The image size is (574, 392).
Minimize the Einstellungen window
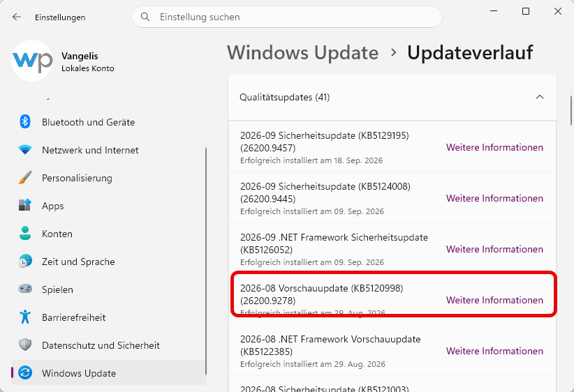494,11
